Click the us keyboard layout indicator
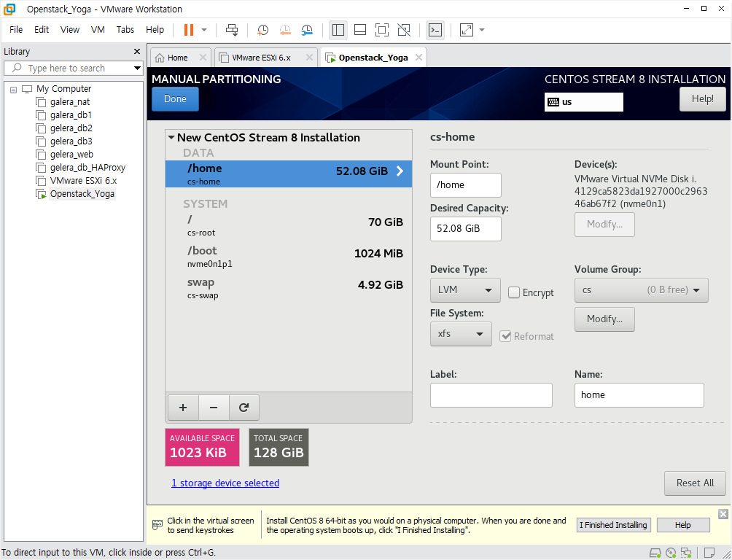The height and width of the screenshot is (560, 732). [583, 102]
